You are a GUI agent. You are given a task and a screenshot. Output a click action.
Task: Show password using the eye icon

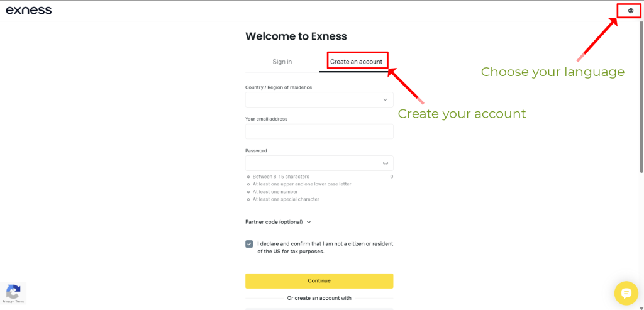386,163
